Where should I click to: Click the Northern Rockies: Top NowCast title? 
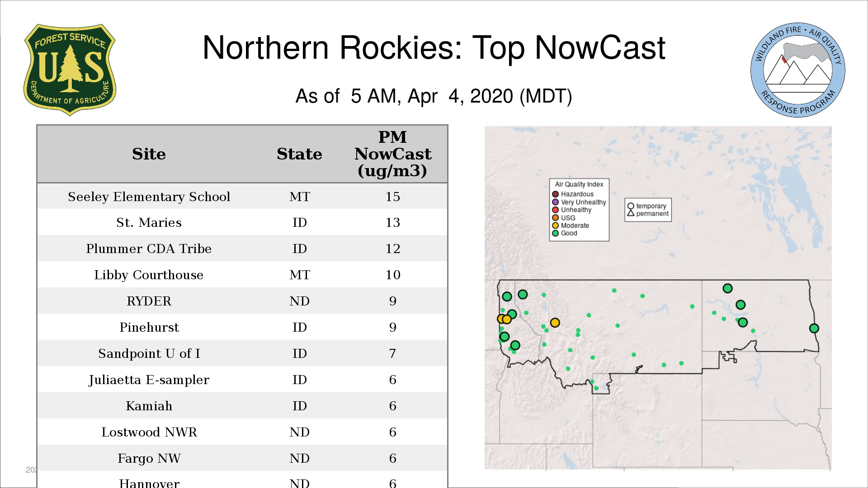coord(434,48)
